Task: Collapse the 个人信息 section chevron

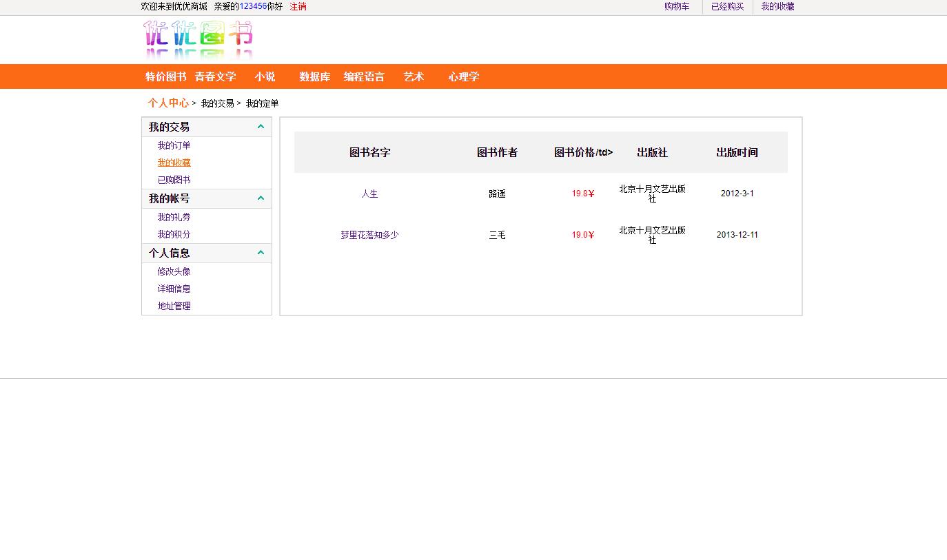Action: (x=261, y=253)
